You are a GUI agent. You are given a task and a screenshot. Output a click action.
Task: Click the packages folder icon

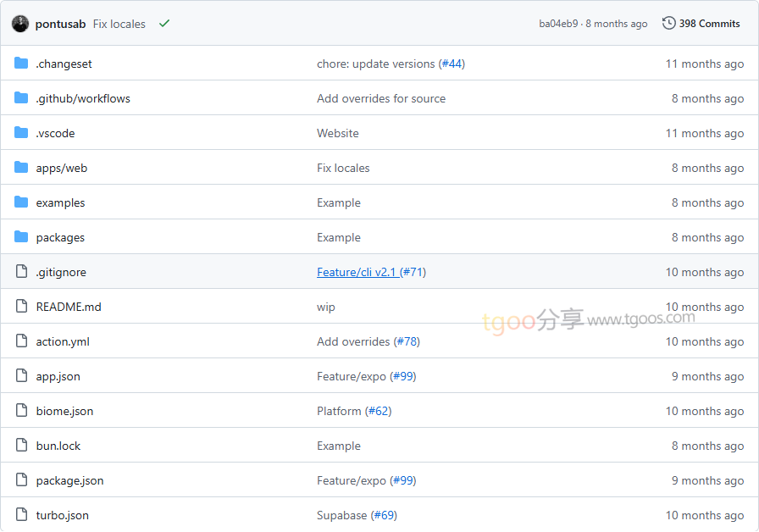[21, 237]
